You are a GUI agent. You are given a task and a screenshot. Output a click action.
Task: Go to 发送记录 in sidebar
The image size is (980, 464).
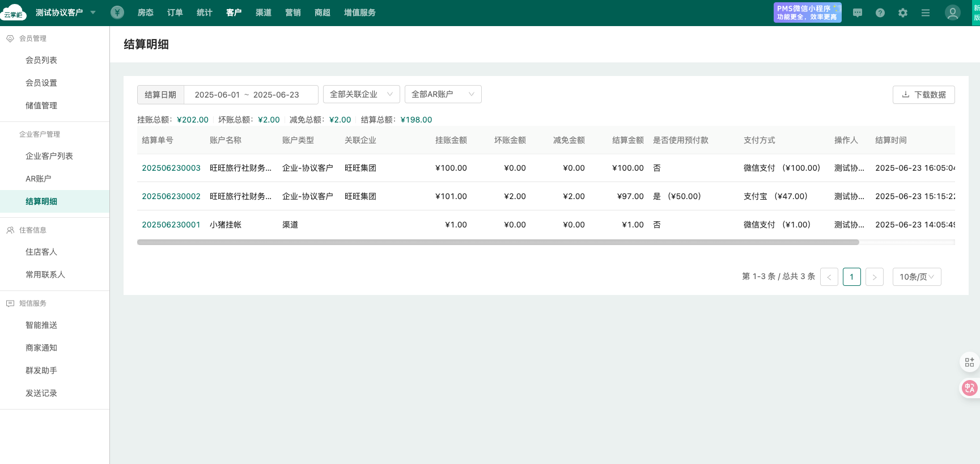click(41, 393)
